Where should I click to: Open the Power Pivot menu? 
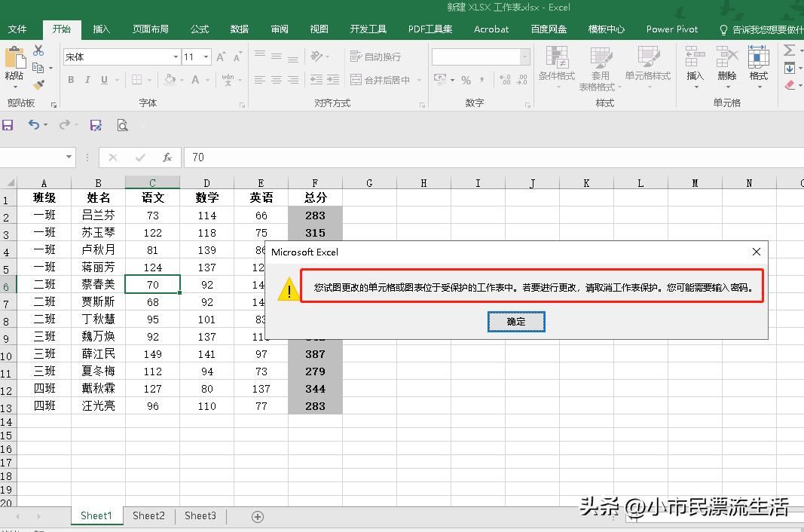[671, 29]
